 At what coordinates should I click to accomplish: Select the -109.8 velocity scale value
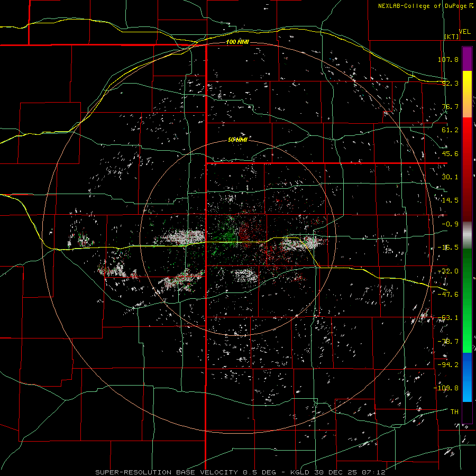pos(446,388)
